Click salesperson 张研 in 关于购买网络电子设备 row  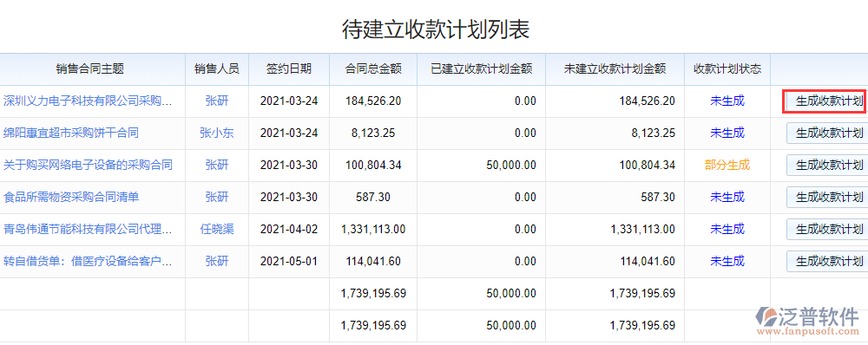tap(216, 166)
